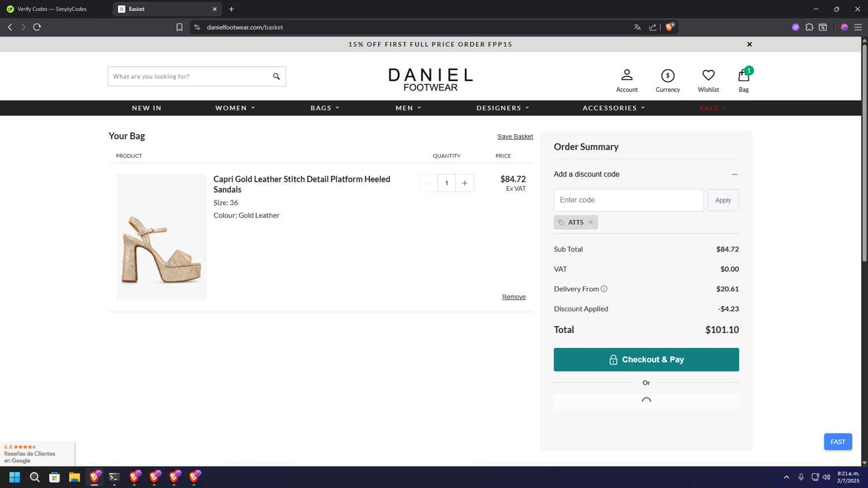Click the Save Basket link

515,136
